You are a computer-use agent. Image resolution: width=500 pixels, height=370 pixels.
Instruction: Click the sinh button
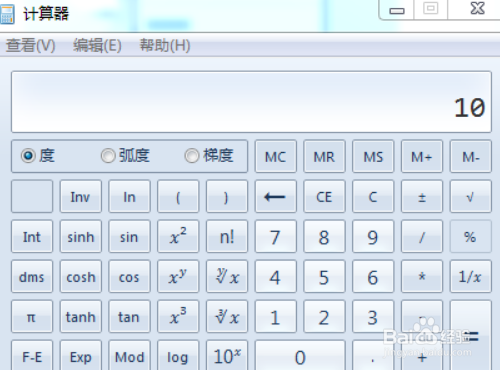(x=81, y=237)
